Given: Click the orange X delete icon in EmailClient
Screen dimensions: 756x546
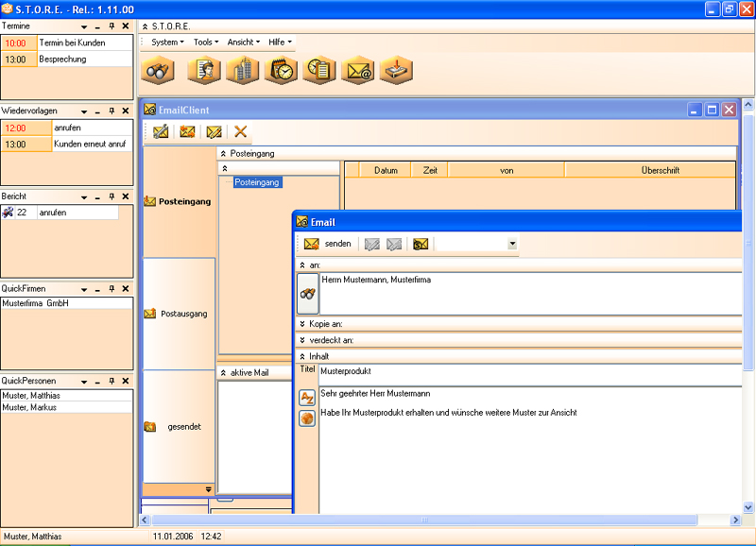Looking at the screenshot, I should 240,131.
